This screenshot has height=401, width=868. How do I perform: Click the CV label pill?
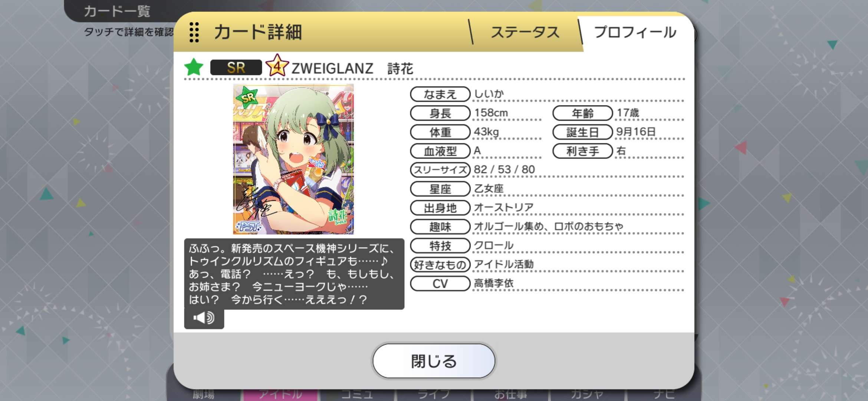click(440, 284)
